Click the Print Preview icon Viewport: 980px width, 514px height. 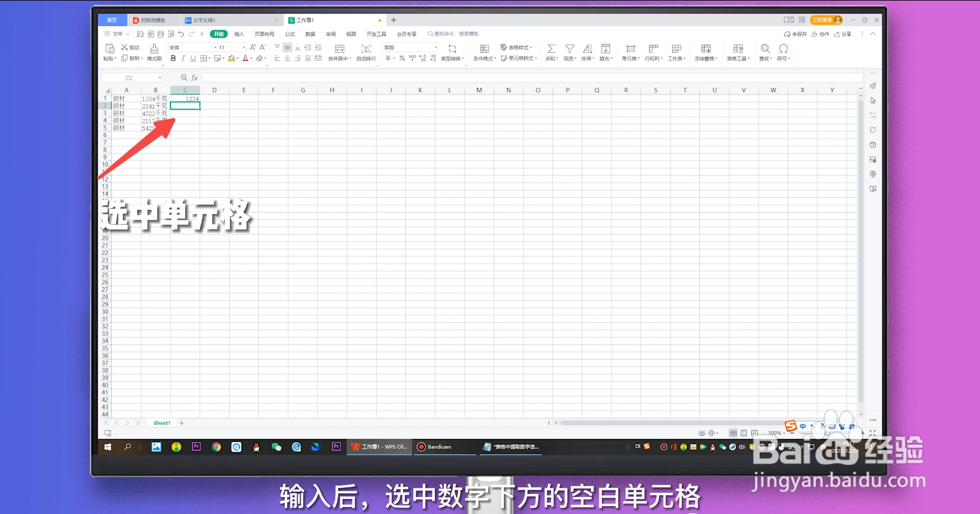[x=171, y=34]
